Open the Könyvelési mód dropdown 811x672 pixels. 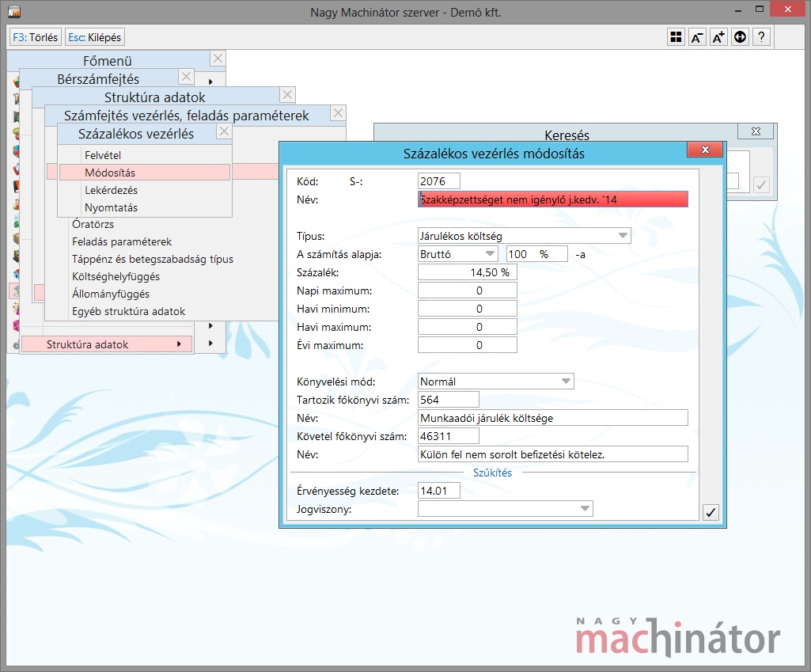[566, 382]
